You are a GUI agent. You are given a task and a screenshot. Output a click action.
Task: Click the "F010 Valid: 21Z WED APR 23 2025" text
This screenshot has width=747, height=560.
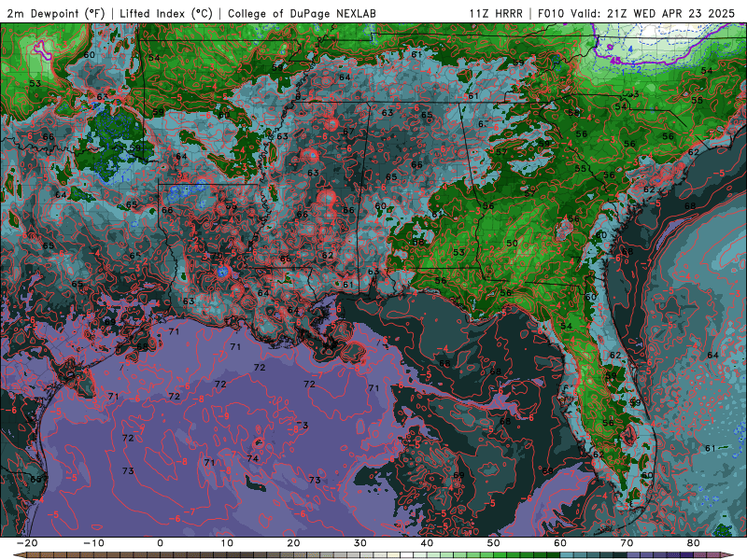(x=636, y=13)
